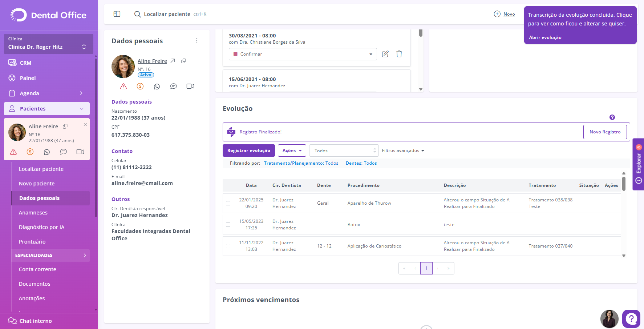
Task: Select checkbox for 15/05/2023 Botox row
Action: click(228, 225)
